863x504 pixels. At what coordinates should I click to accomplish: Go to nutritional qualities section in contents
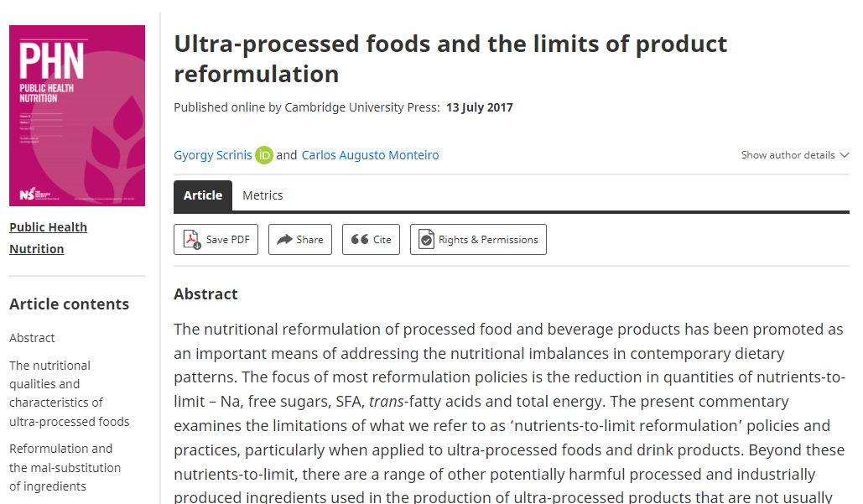pyautogui.click(x=70, y=393)
